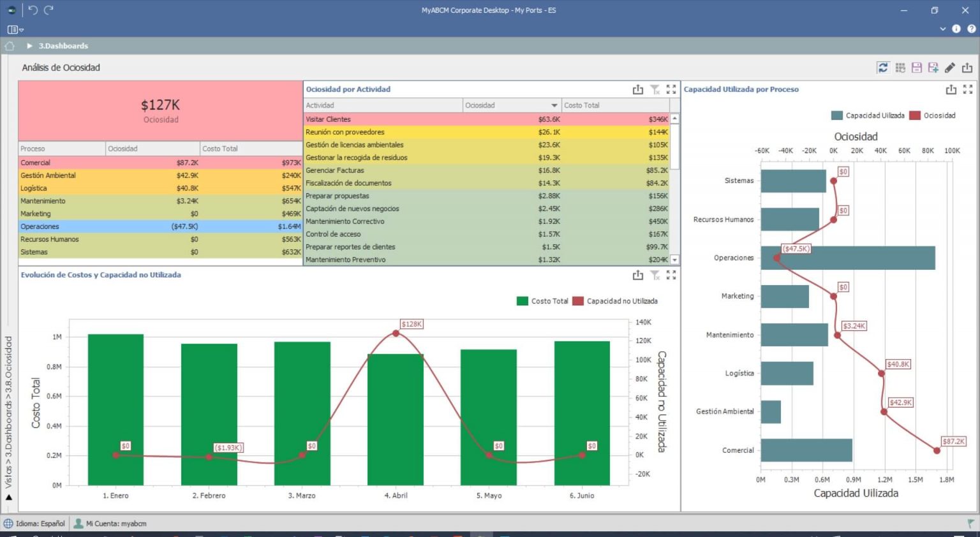Screen dimensions: 980x537
Task: Clear filter on Evolución de Costos panel
Action: [655, 275]
